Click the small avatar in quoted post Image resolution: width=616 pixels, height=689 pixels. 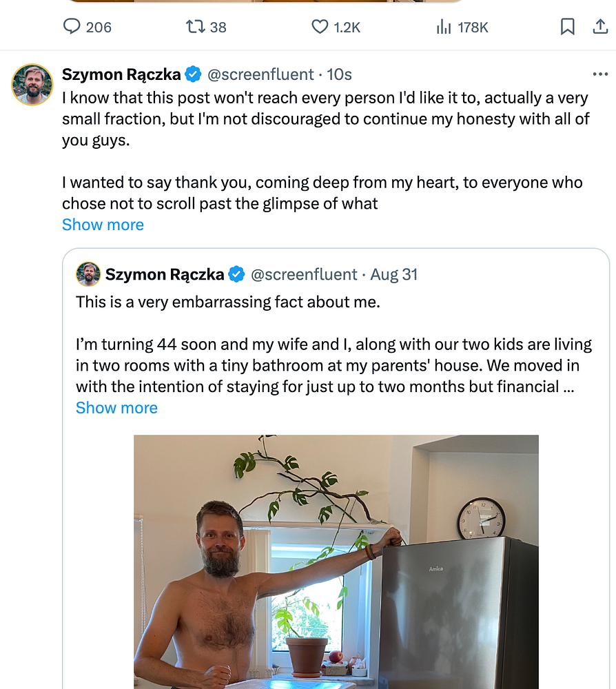88,274
